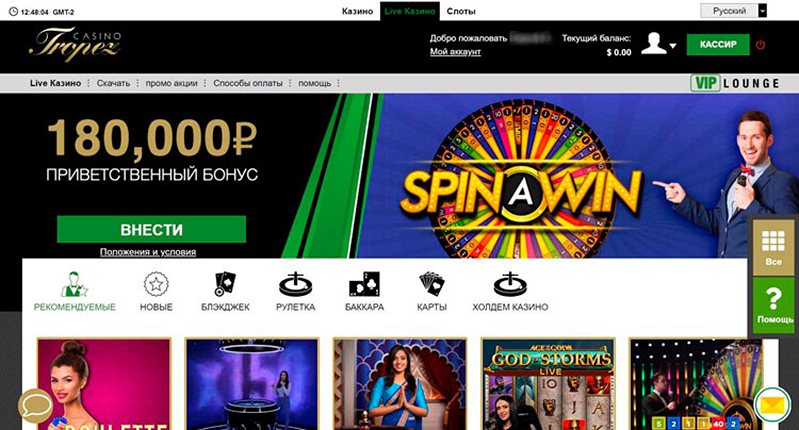
Task: Click the ВНЕСТИ deposit button
Action: pyautogui.click(x=151, y=229)
